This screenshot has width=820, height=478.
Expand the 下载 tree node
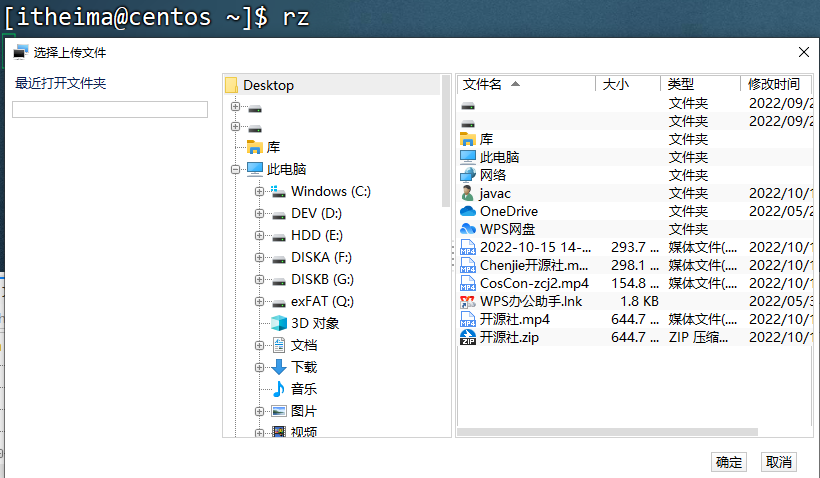[259, 367]
